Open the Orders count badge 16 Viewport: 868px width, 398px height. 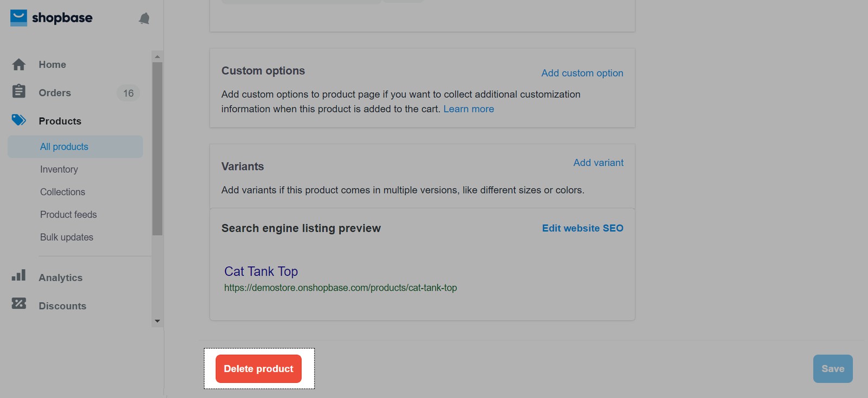click(128, 93)
